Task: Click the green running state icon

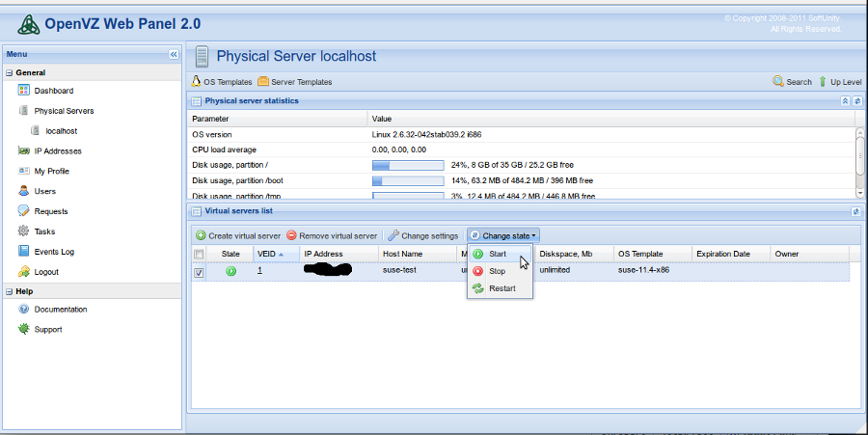Action: pyautogui.click(x=231, y=271)
